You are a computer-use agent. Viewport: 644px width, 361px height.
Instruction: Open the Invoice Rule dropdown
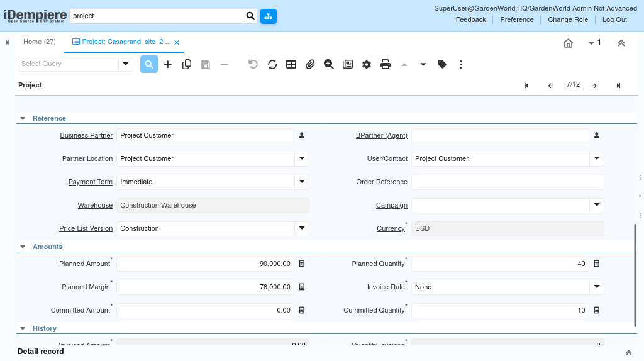pos(596,287)
